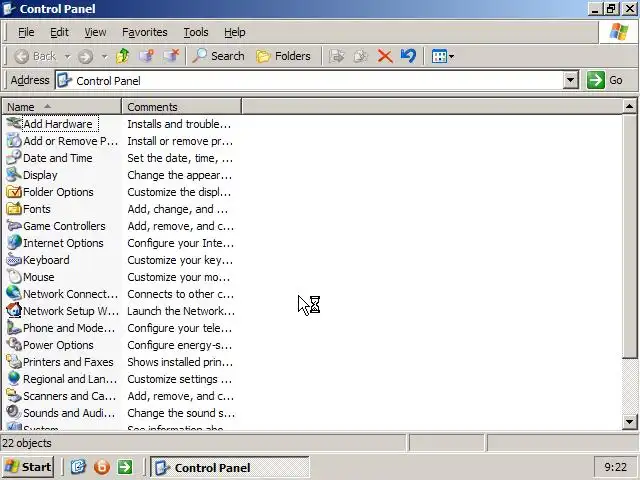Click 'Configure your Inte…' comment text
640x480 pixels.
click(x=180, y=243)
